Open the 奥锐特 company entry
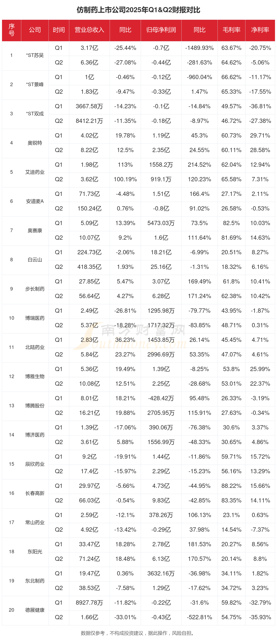 click(35, 143)
